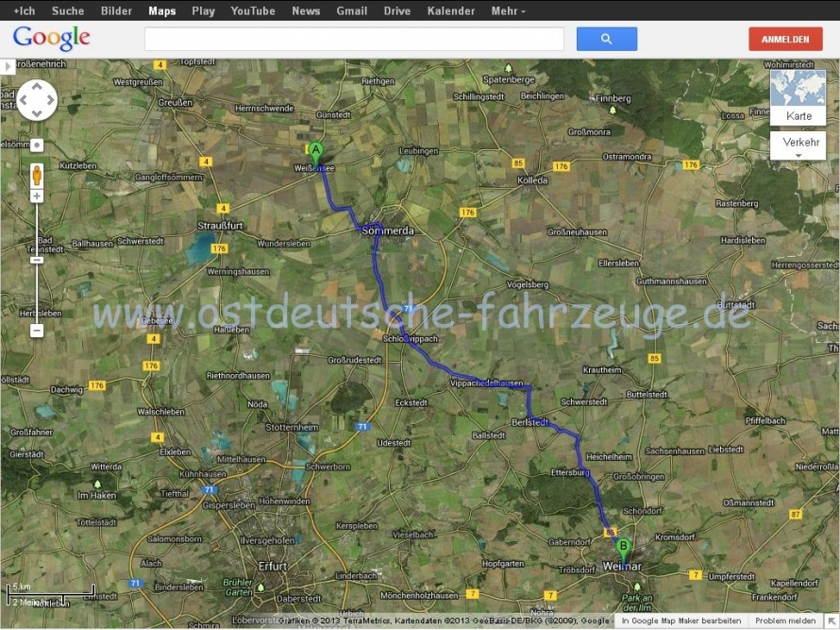The height and width of the screenshot is (630, 840).
Task: Click the Street View pegman icon
Action: [x=37, y=175]
